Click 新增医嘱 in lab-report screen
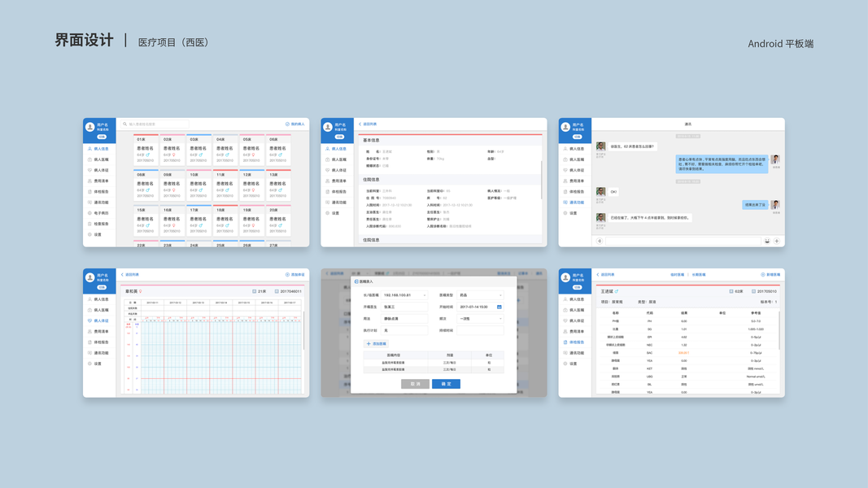868x488 pixels. coord(770,274)
